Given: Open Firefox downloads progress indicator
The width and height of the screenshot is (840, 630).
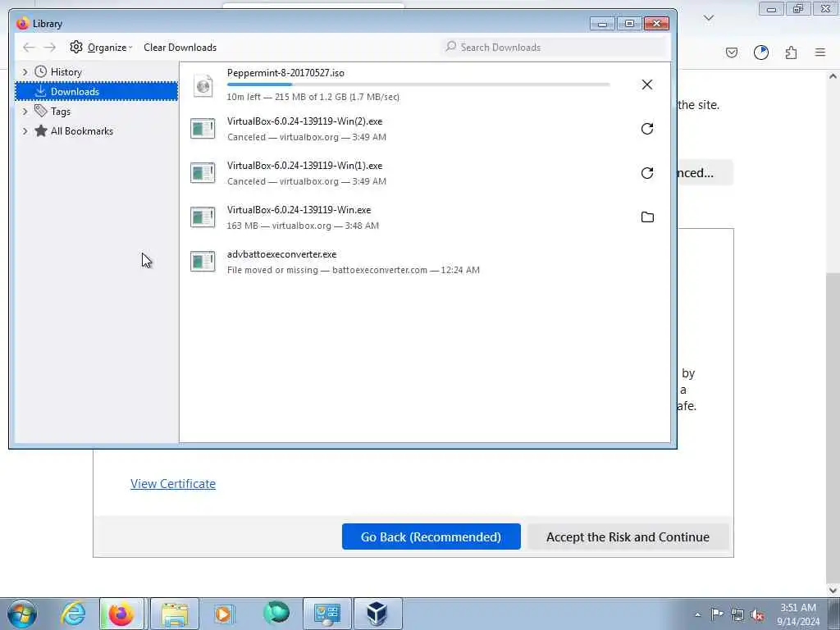Looking at the screenshot, I should (761, 52).
